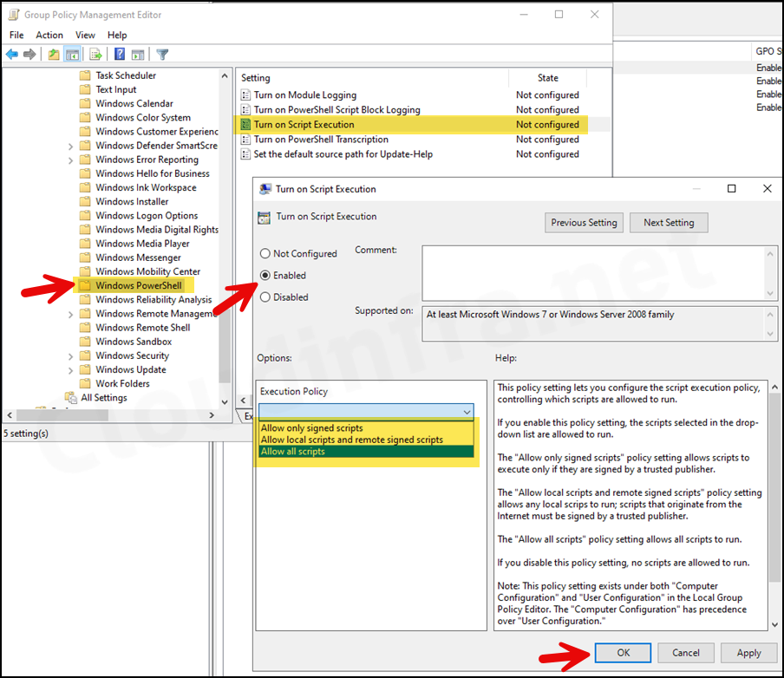Select the Windows PowerShell tree item
The height and width of the screenshot is (678, 784).
coord(139,285)
